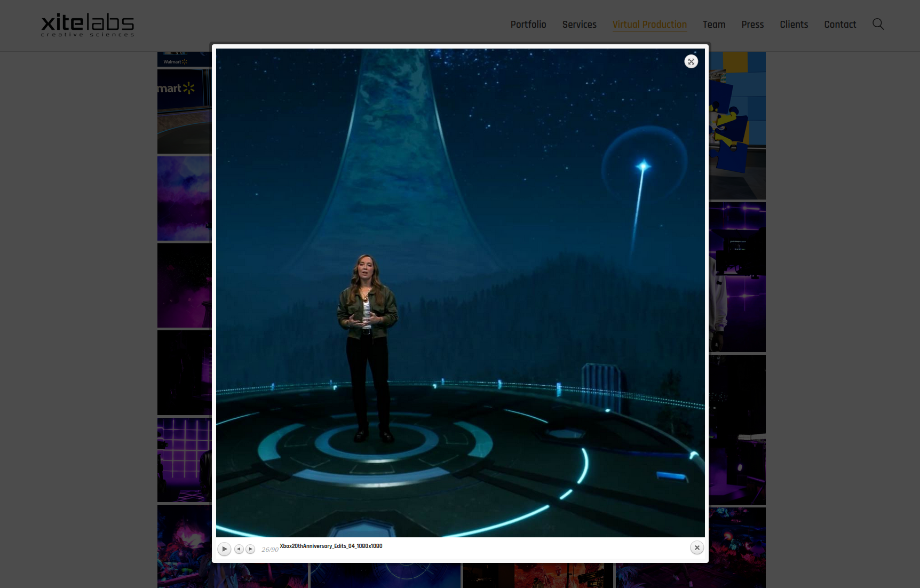Expand lightbox image to fullscreen
Image resolution: width=920 pixels, height=588 pixels.
691,61
